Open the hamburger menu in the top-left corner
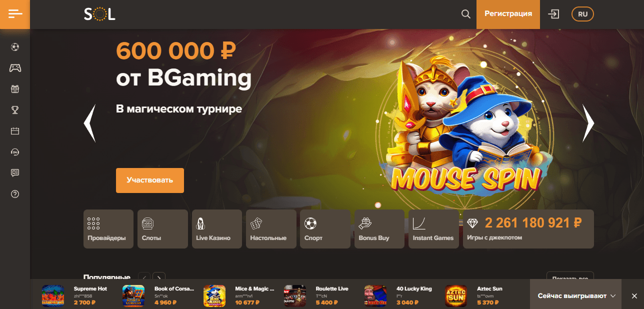The image size is (644, 309). click(15, 14)
